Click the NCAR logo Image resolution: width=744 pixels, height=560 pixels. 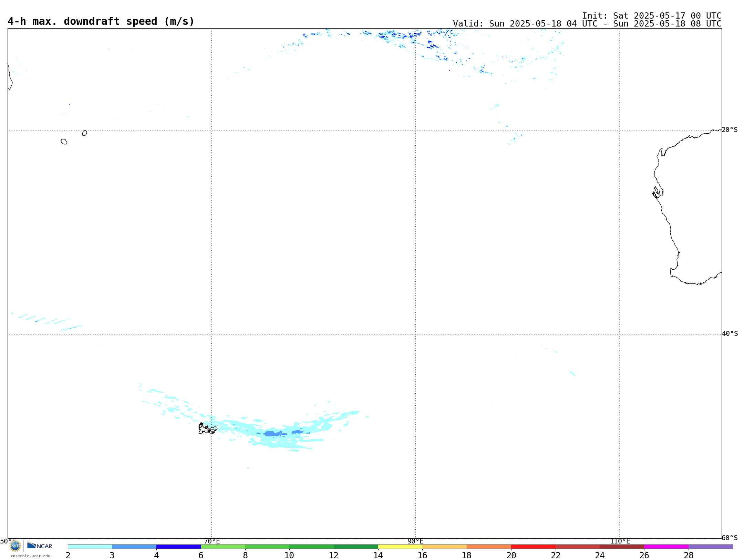tap(40, 546)
